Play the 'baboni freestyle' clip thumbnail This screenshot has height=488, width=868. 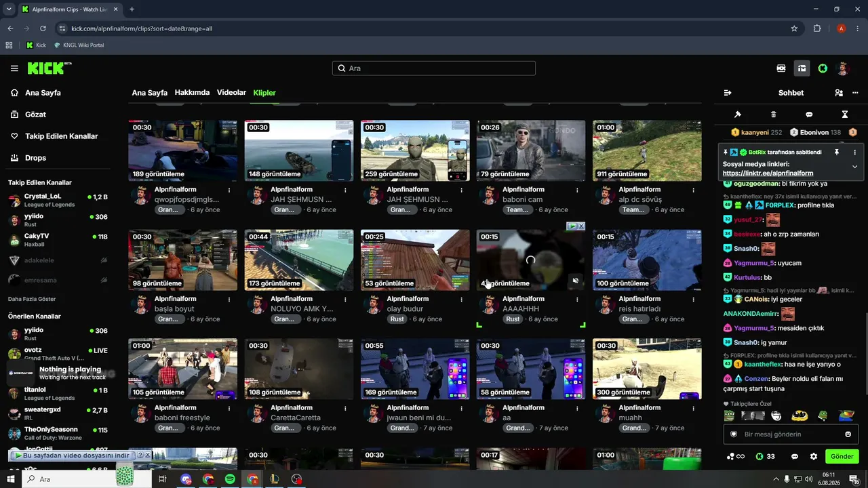(183, 369)
